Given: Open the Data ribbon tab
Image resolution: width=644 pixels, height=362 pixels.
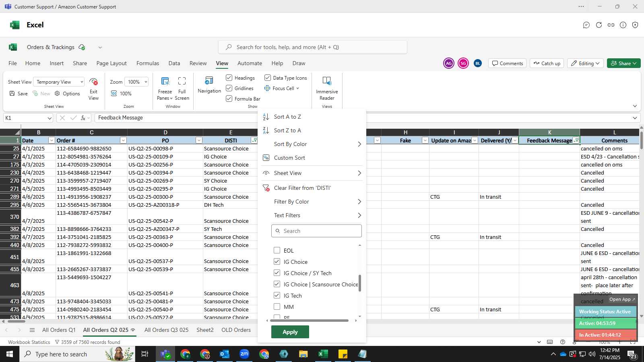Looking at the screenshot, I should (174, 63).
